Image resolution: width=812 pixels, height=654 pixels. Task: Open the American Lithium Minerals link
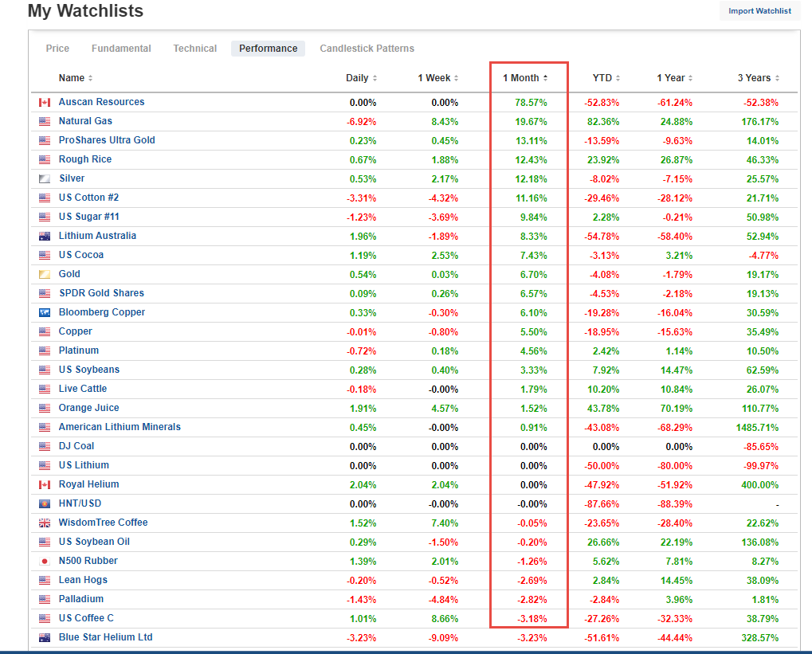[x=120, y=428]
